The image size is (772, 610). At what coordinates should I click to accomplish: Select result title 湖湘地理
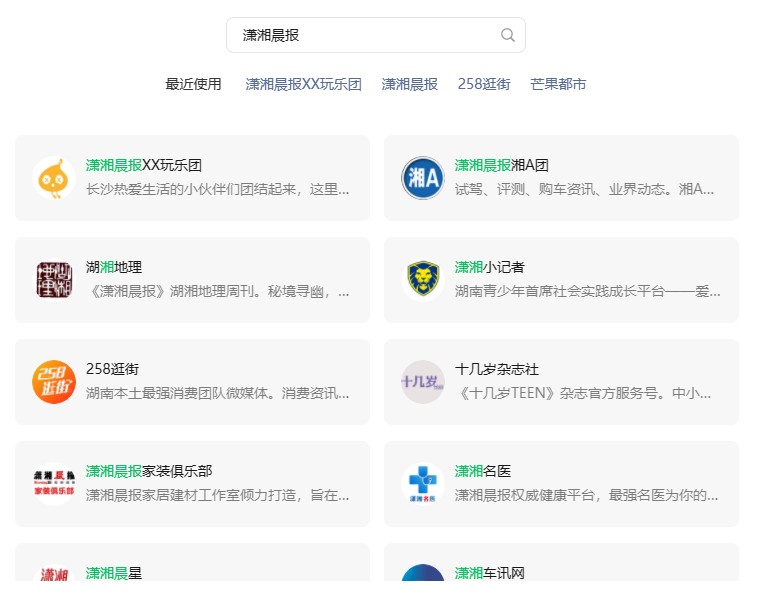click(x=114, y=267)
